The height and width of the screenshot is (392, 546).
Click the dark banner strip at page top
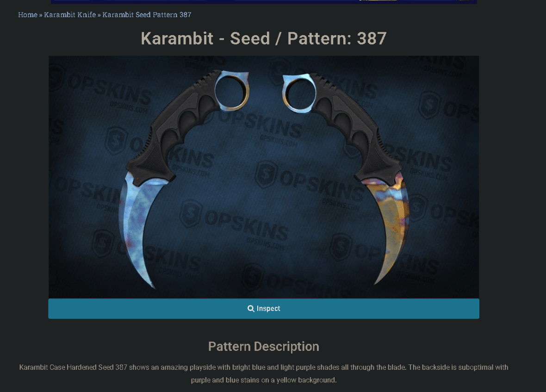coord(264,2)
